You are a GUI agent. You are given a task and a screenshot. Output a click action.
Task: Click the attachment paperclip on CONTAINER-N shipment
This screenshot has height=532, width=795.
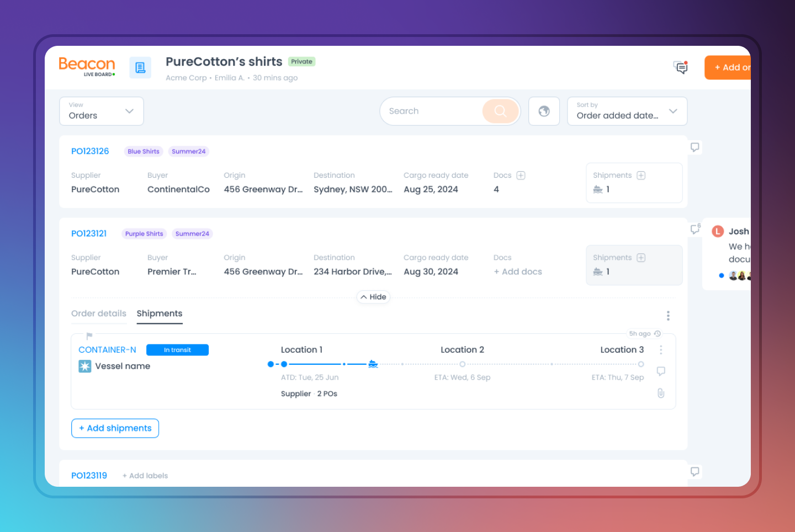point(661,393)
